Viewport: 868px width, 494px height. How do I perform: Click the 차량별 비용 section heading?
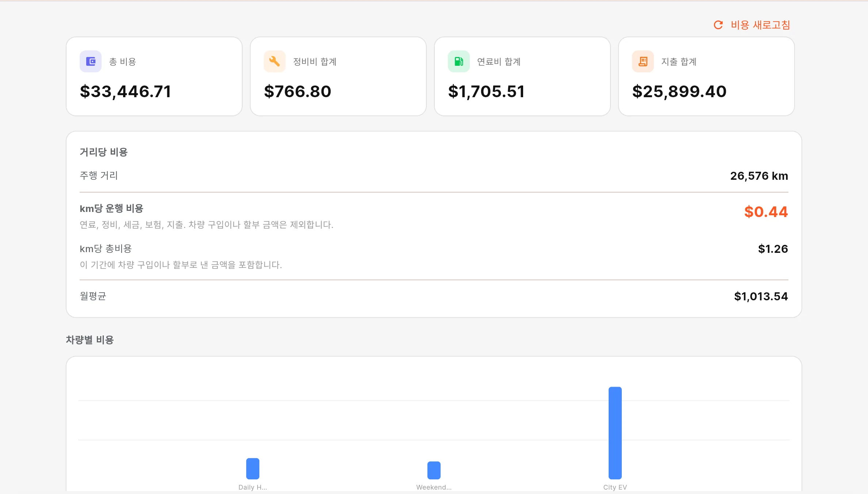[x=90, y=340]
